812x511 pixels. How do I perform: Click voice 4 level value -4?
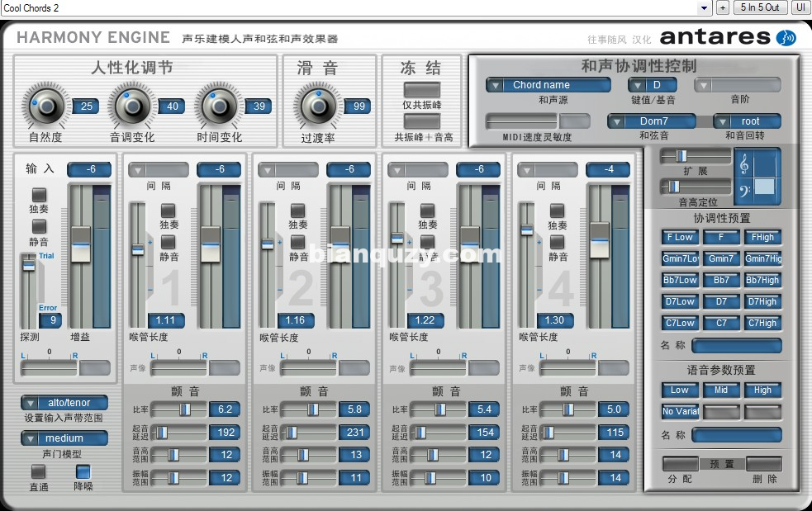coord(609,169)
